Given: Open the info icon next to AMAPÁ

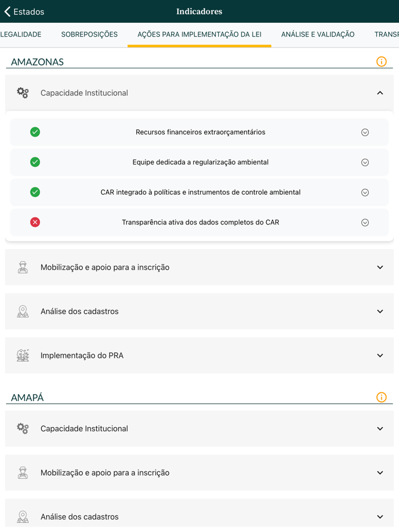Looking at the screenshot, I should [382, 397].
